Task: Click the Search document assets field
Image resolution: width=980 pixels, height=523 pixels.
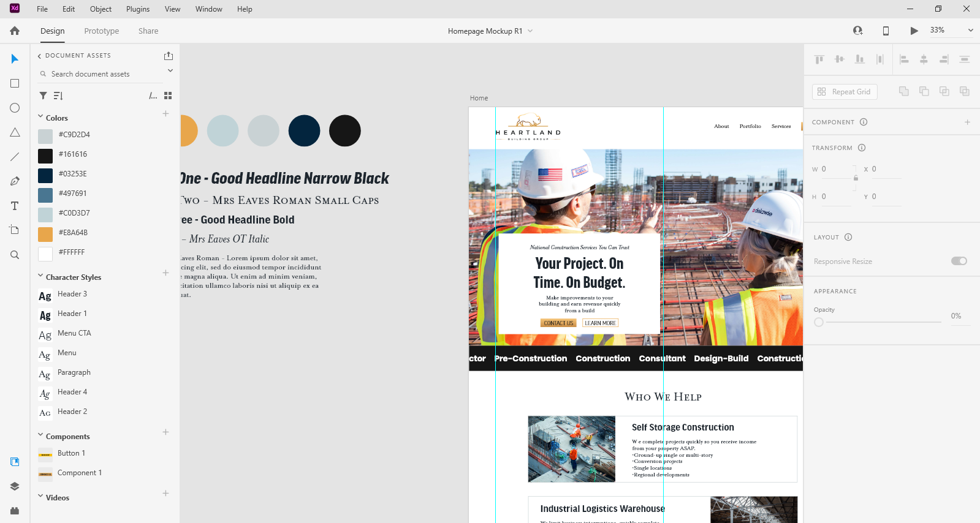Action: [101, 74]
